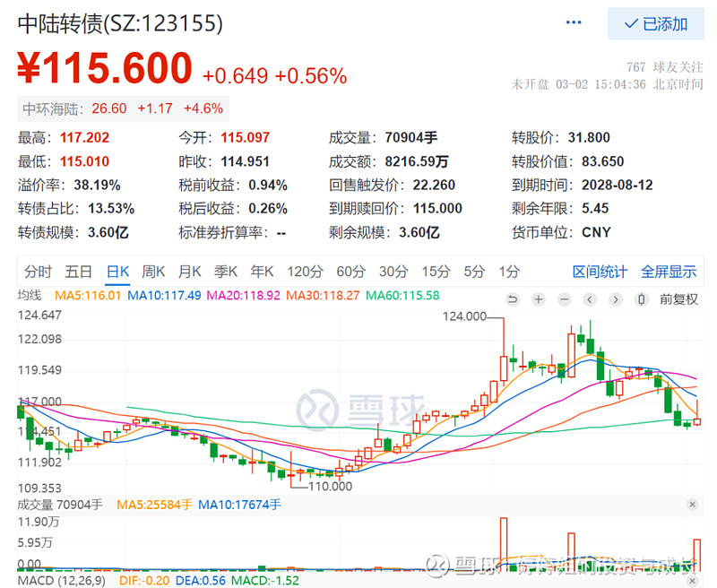Select the 月K chart tab
Viewport: 717px width, 588px height.
pos(190,272)
